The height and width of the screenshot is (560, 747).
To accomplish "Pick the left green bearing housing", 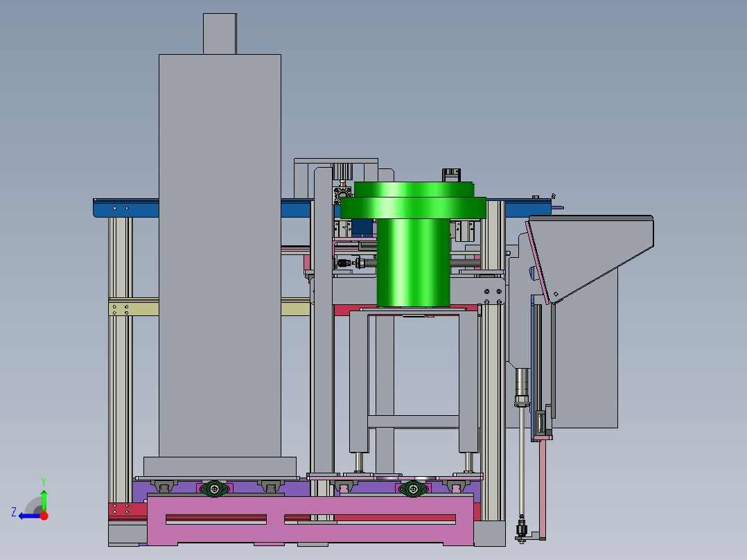I will click(215, 489).
